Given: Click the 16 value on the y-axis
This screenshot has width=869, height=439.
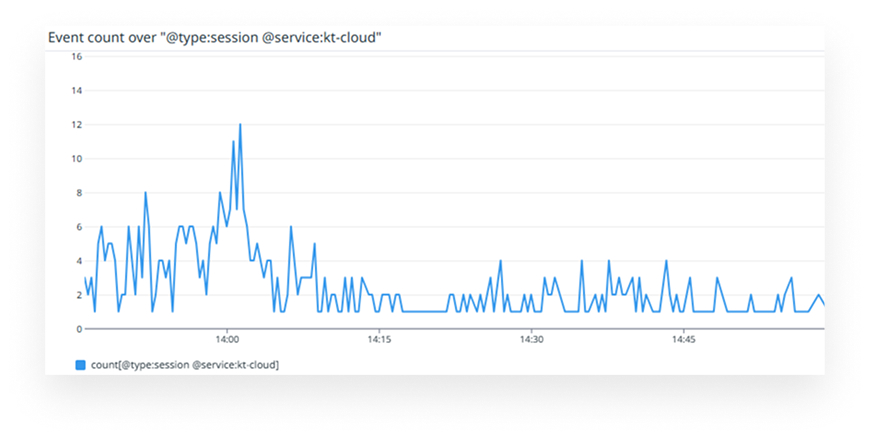Looking at the screenshot, I should pos(75,57).
